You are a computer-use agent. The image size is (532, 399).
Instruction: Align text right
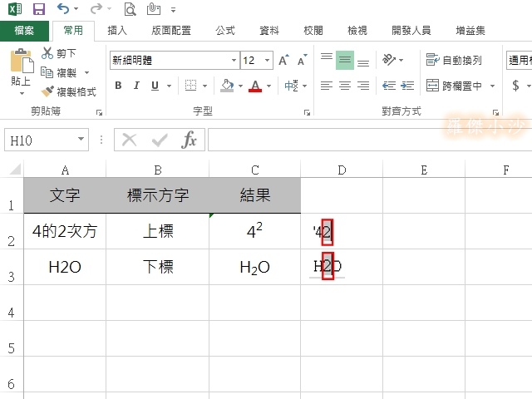(363, 86)
